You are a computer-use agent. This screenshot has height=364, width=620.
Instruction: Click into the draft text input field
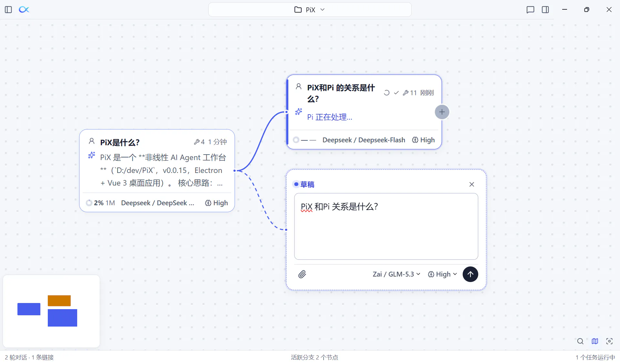(x=386, y=226)
